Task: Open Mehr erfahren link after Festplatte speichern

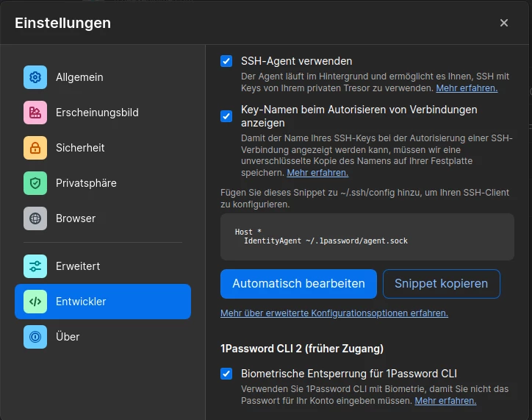Action: [x=317, y=173]
